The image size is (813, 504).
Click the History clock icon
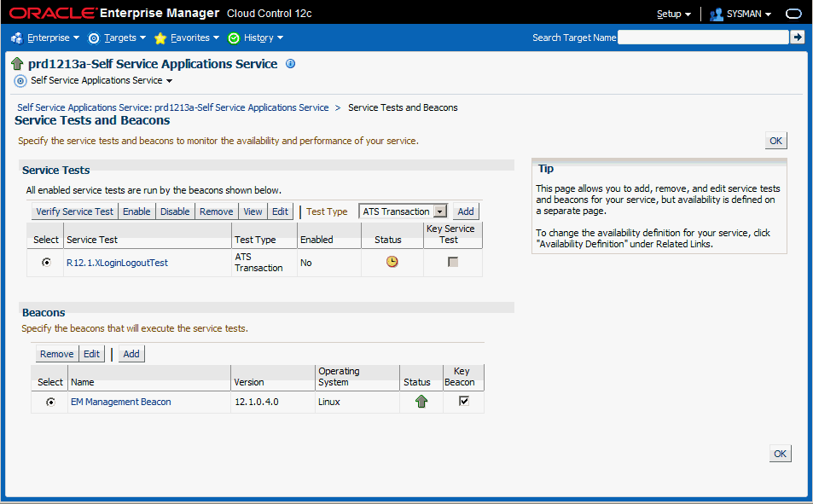tap(234, 38)
